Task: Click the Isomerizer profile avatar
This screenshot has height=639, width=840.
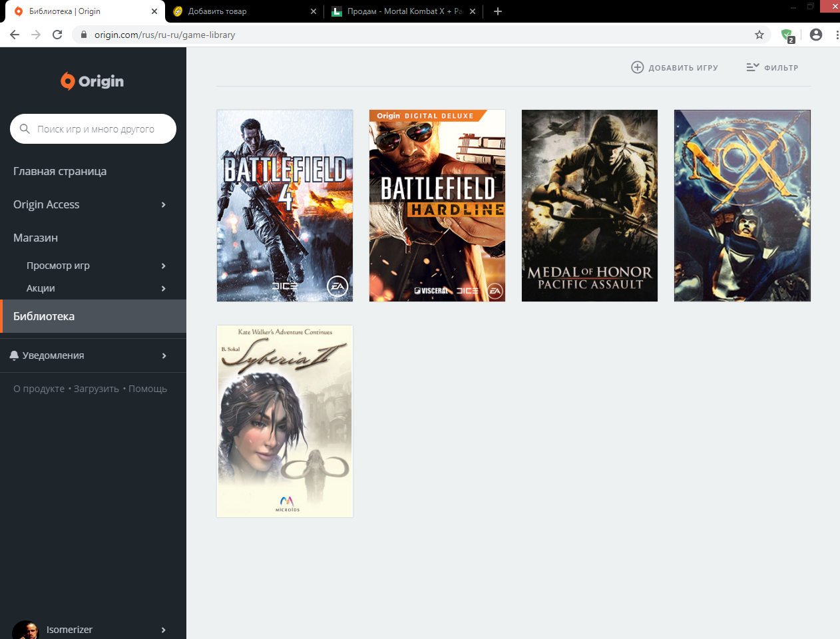Action: click(x=25, y=630)
